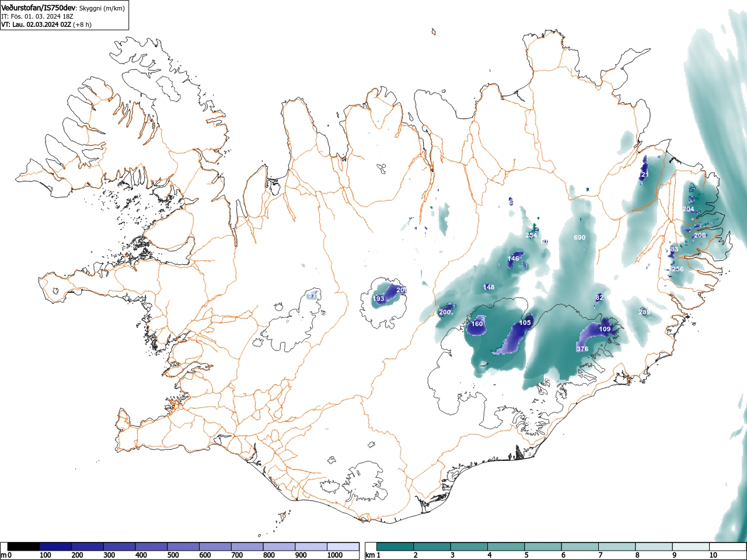Click the 193 label on Hofsjökull
The height and width of the screenshot is (560, 747).
pos(378,299)
